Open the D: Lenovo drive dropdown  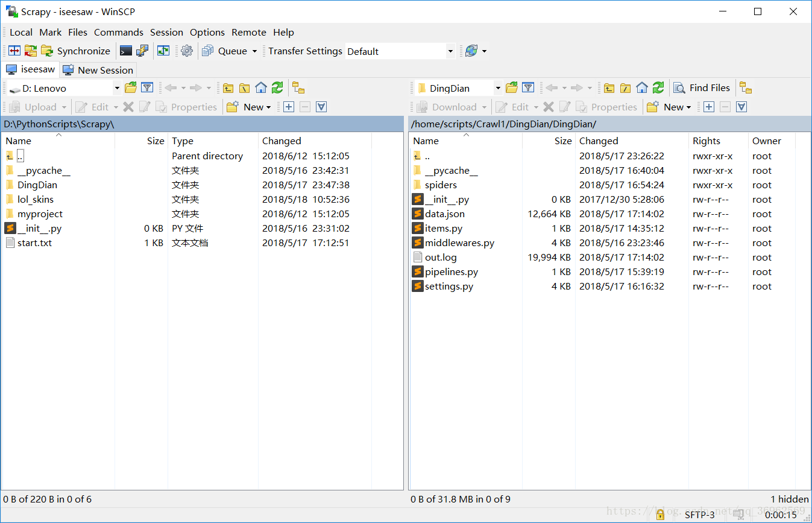117,88
